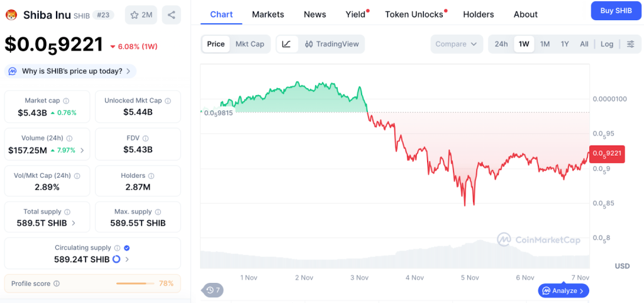Switch chart to Mkt Cap view
Image resolution: width=644 pixels, height=303 pixels.
click(x=250, y=44)
